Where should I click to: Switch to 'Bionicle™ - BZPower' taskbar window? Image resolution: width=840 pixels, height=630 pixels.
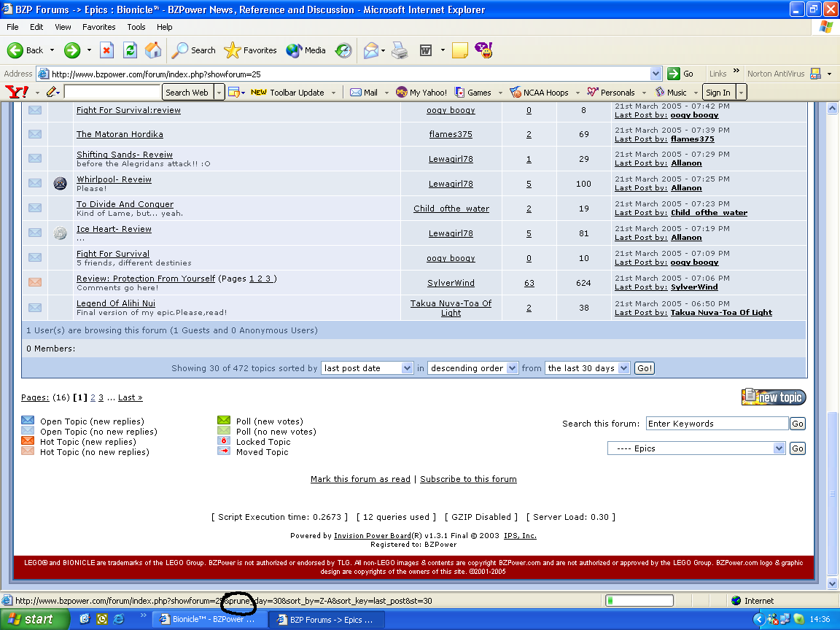[x=210, y=619]
